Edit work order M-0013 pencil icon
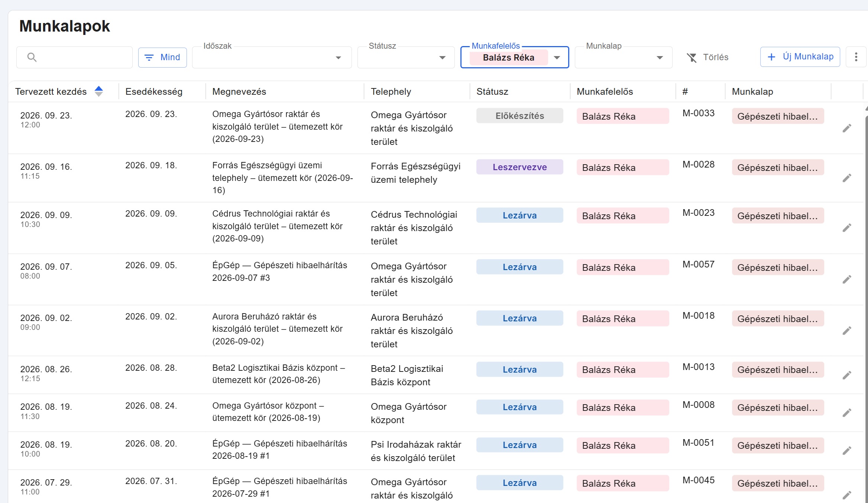Screen dimensions: 868x503 tap(847, 375)
